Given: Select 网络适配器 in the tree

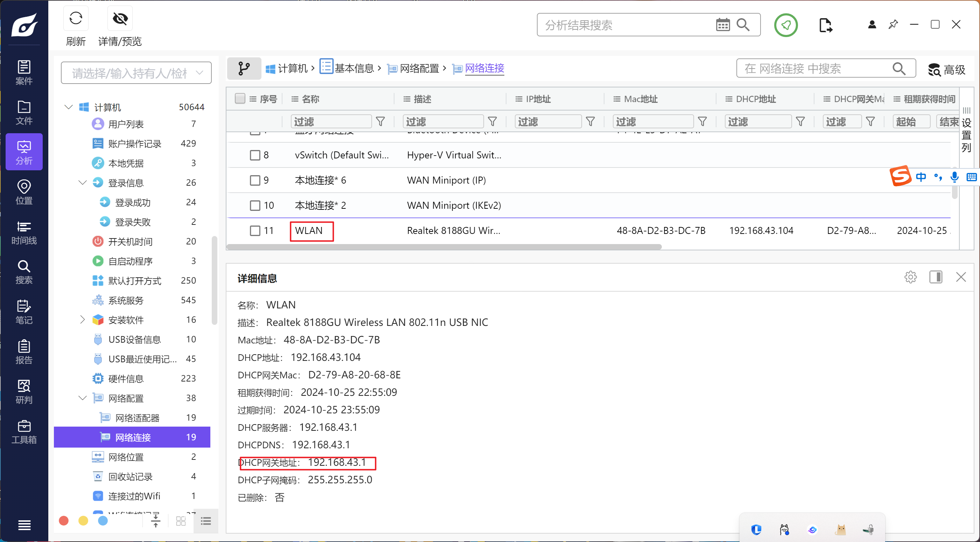Looking at the screenshot, I should pos(137,418).
